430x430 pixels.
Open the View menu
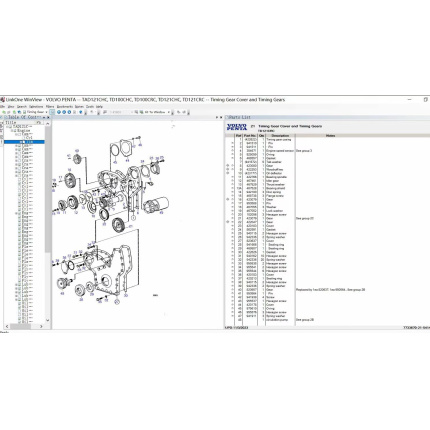[x=11, y=107]
